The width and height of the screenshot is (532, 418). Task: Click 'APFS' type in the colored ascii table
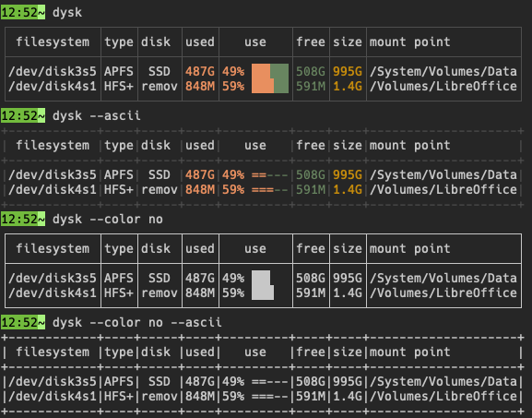pos(119,175)
